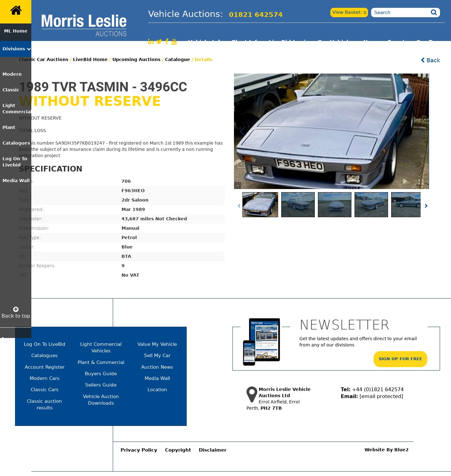Zoom in on the car image
This screenshot has height=476, width=451.
coord(241,164)
